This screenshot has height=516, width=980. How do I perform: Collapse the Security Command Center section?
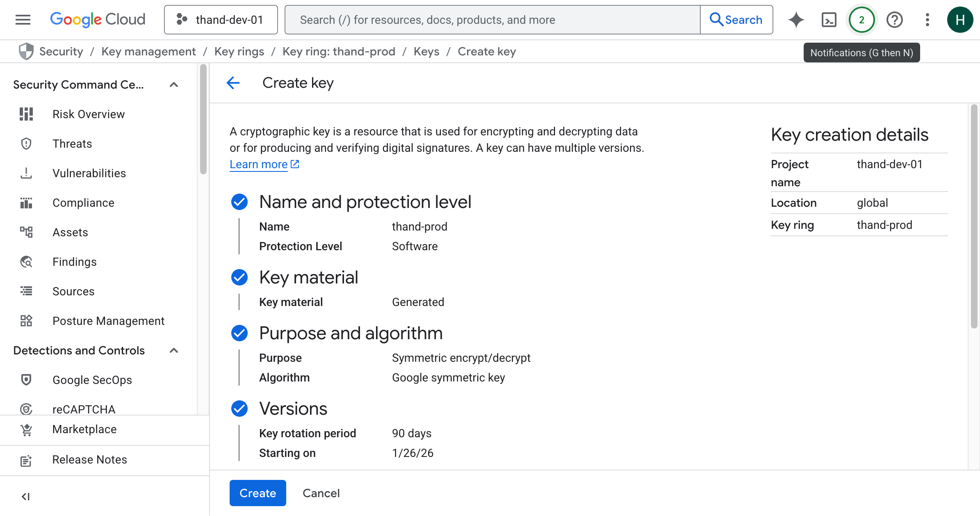coord(174,85)
